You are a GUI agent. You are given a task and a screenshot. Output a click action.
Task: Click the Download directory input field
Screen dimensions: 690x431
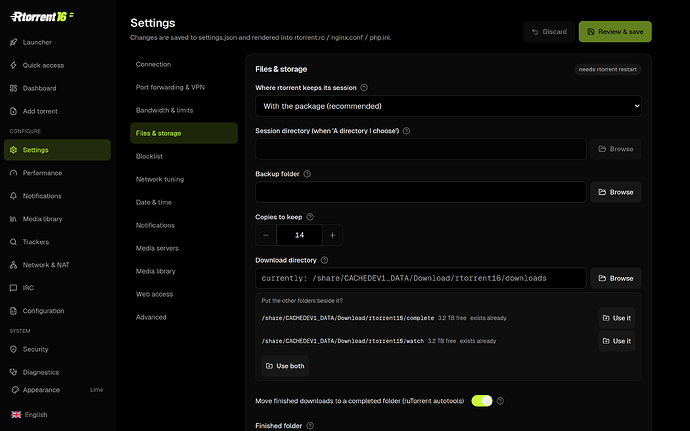(x=421, y=278)
